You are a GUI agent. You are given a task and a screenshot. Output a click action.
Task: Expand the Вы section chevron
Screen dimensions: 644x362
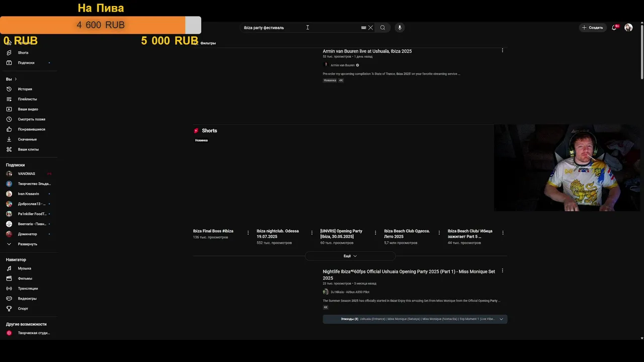pyautogui.click(x=16, y=79)
